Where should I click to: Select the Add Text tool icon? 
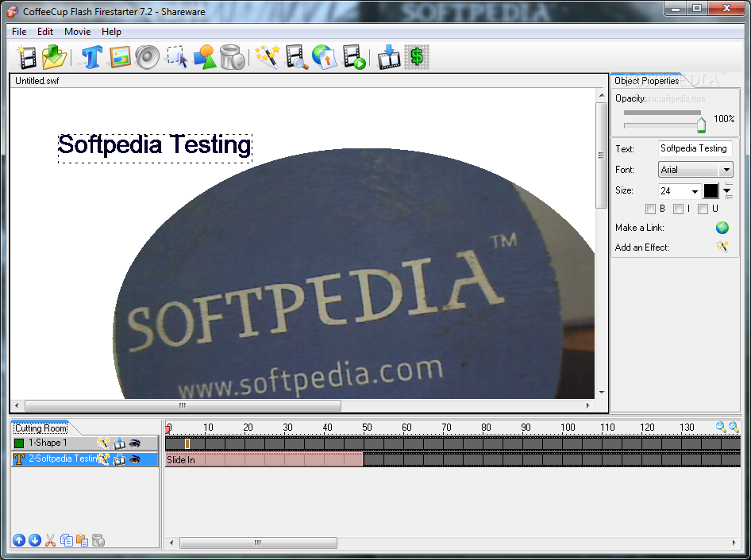(91, 57)
